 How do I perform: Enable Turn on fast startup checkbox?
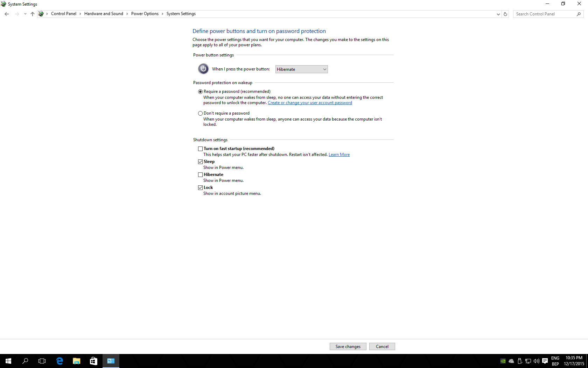pyautogui.click(x=200, y=149)
